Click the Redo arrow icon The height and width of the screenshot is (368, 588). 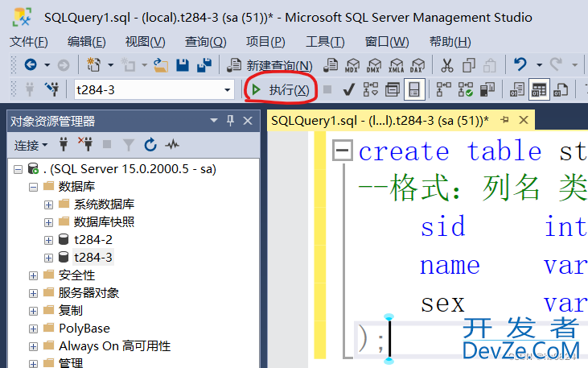[556, 64]
